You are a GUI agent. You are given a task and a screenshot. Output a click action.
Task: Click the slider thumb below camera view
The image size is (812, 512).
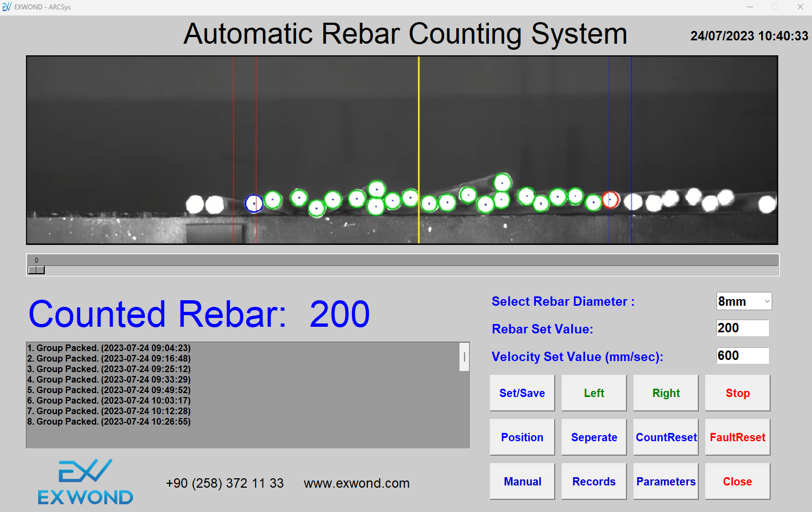pos(36,270)
